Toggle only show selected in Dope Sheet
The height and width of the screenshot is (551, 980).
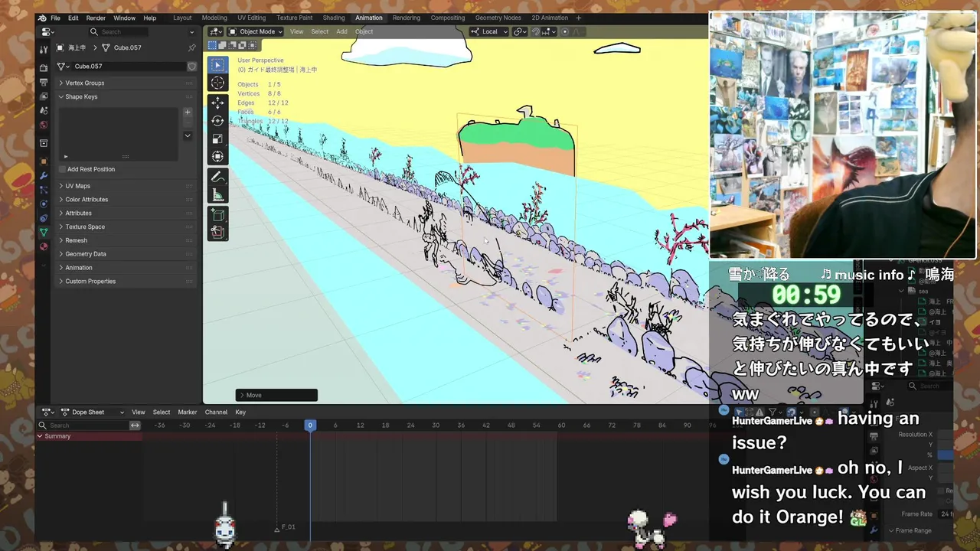[x=740, y=412]
